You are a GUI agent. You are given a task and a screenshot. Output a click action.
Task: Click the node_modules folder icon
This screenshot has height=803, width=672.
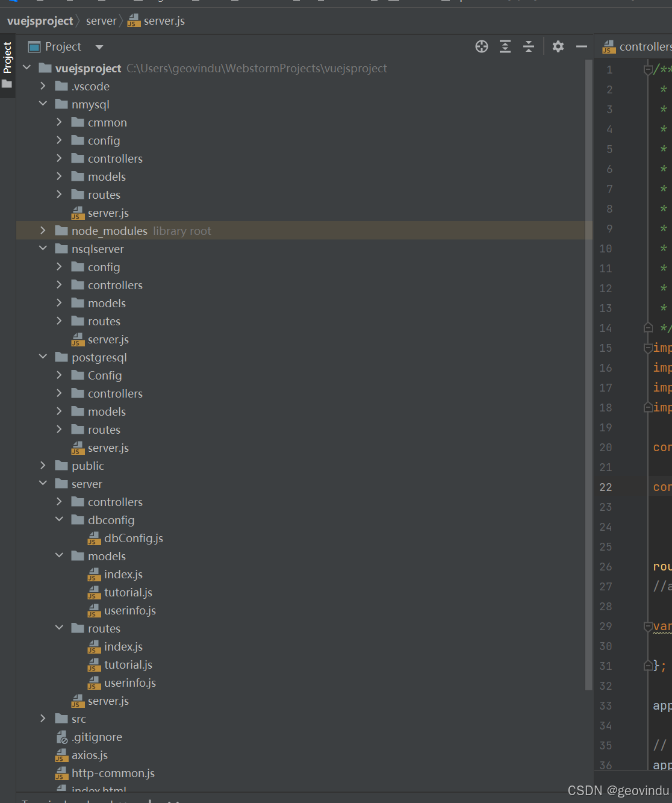(x=61, y=230)
